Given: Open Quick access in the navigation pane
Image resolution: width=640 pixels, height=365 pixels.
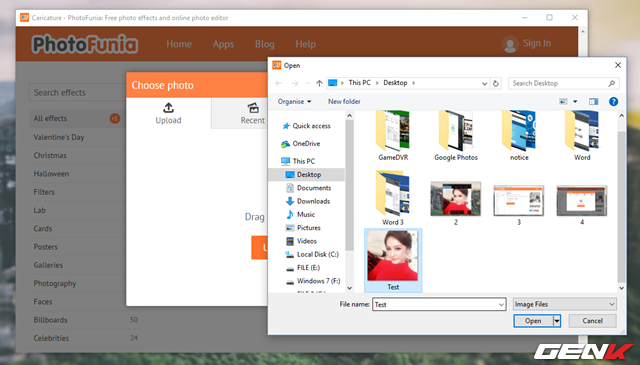Looking at the screenshot, I should tap(311, 126).
